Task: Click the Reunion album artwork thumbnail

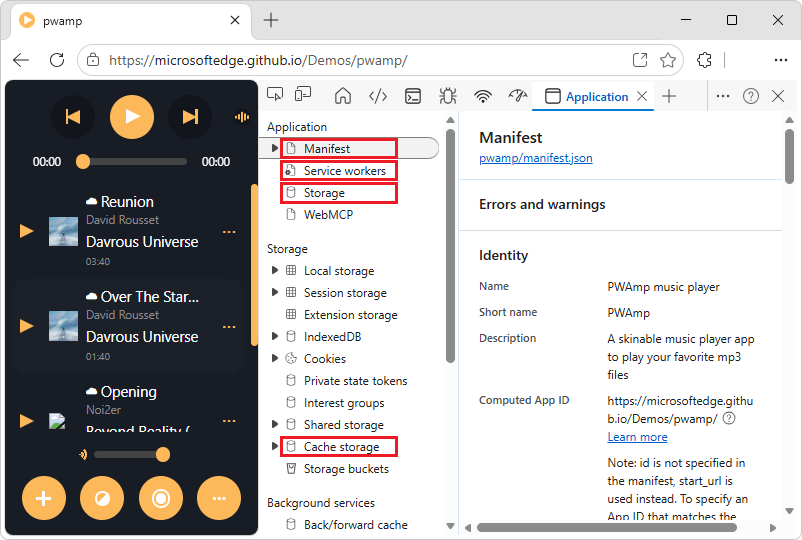Action: [x=63, y=231]
